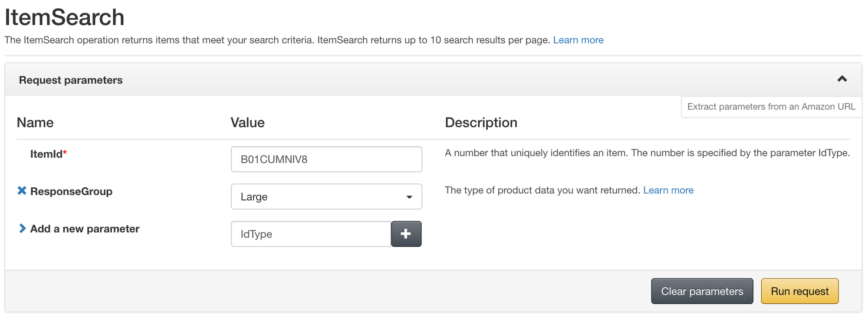868x318 pixels.
Task: Click the Add a new parameter label
Action: tap(85, 229)
